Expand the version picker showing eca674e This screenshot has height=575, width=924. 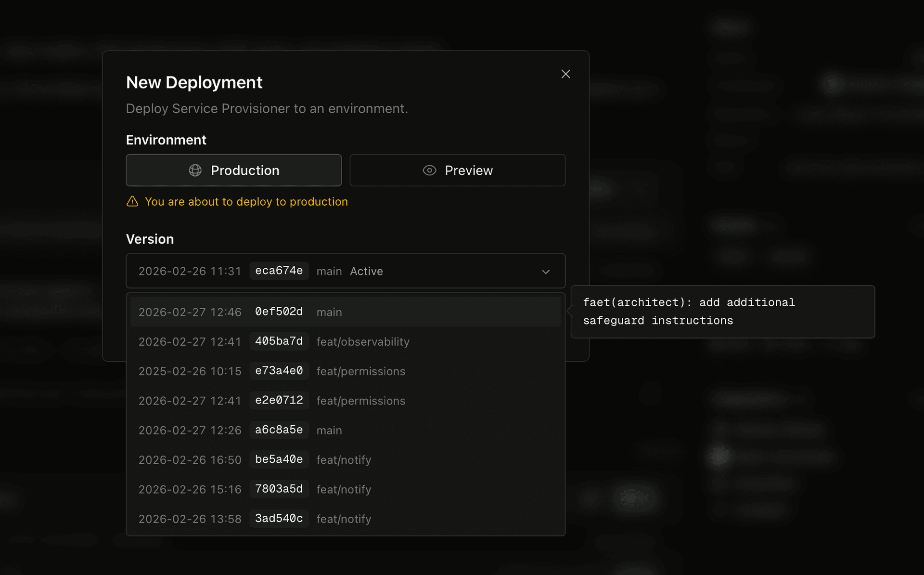tap(346, 271)
